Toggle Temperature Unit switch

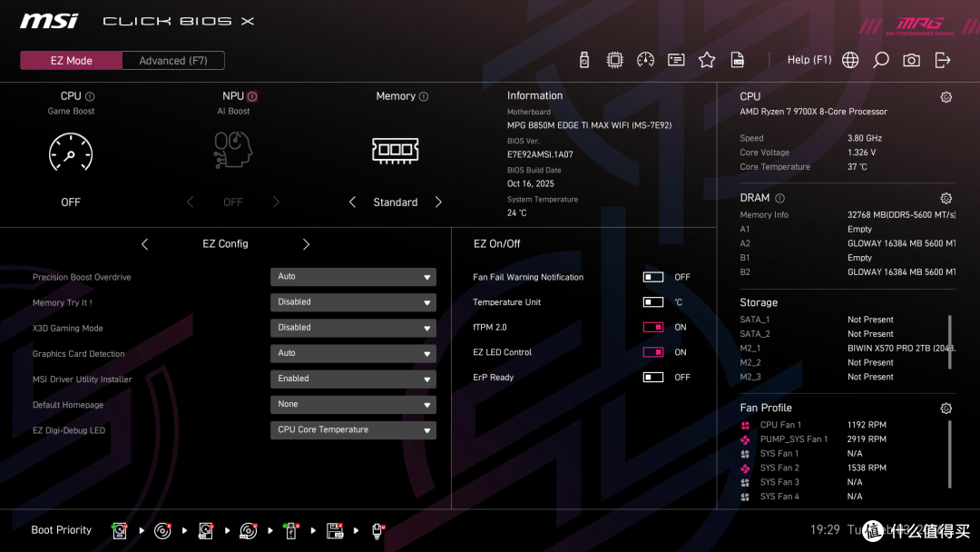click(653, 302)
